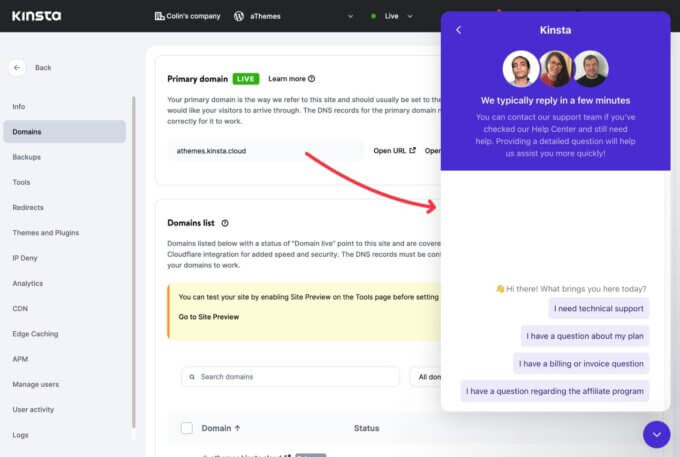Screen dimensions: 680x457
Task: Tick the select-all Domain checkbox
Action: tap(187, 428)
